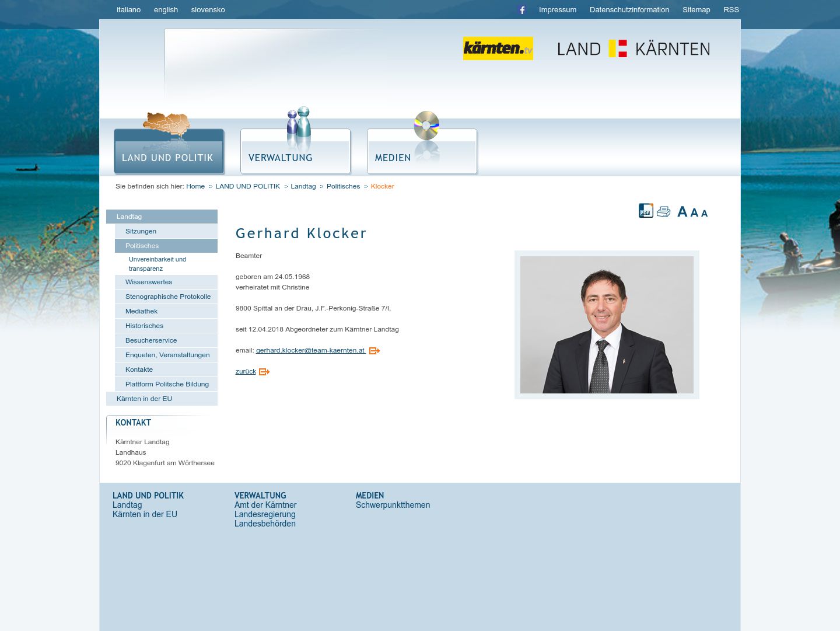Open Mediathek sidebar item
840x631 pixels.
point(166,311)
